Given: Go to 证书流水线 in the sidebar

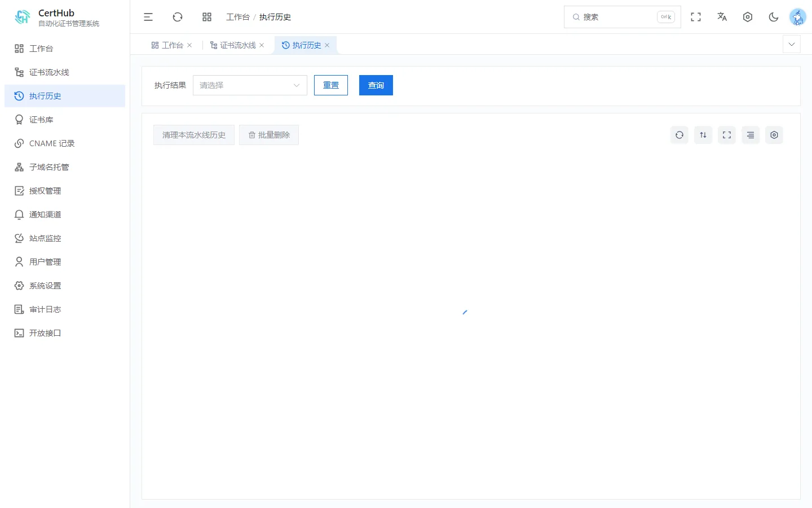Looking at the screenshot, I should (65, 72).
